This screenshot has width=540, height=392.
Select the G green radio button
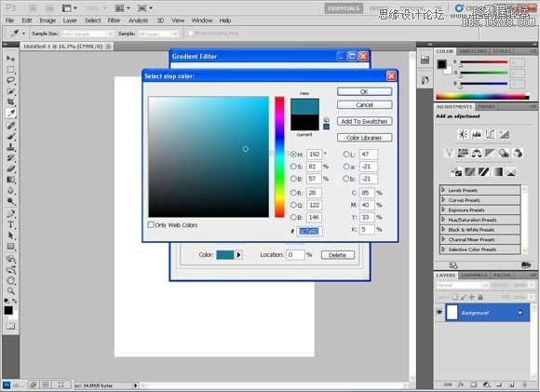coord(293,205)
